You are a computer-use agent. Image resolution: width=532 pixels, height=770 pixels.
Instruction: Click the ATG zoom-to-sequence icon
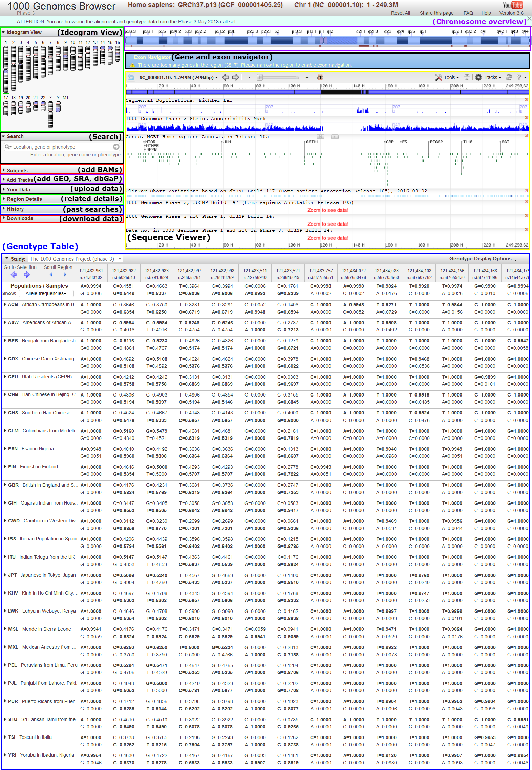click(x=320, y=77)
